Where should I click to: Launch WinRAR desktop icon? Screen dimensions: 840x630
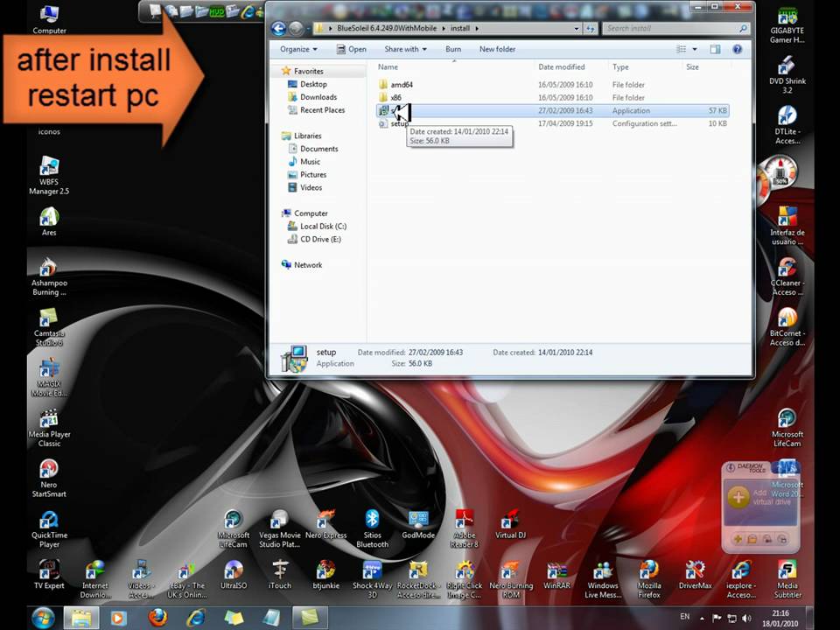pyautogui.click(x=556, y=574)
